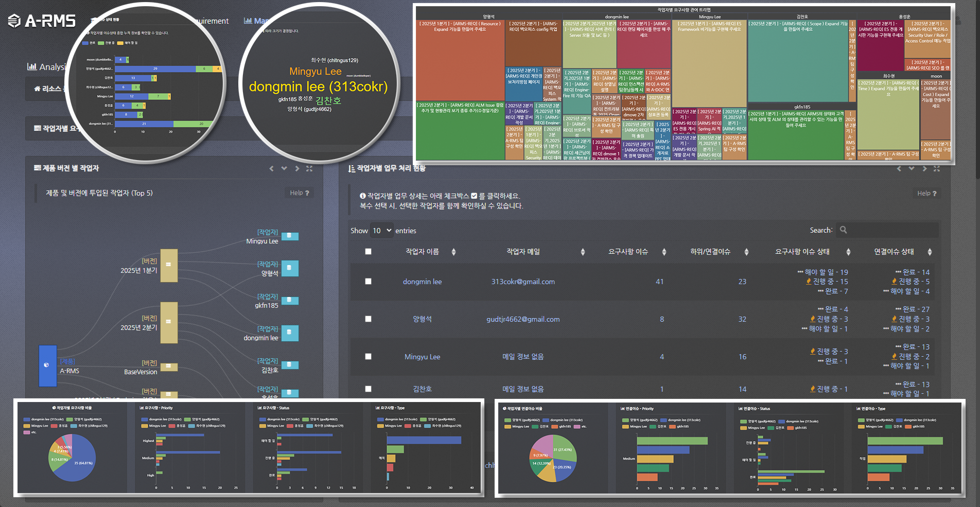The width and height of the screenshot is (980, 507).
Task: Check the dongmin lee row checkbox
Action: pyautogui.click(x=368, y=282)
